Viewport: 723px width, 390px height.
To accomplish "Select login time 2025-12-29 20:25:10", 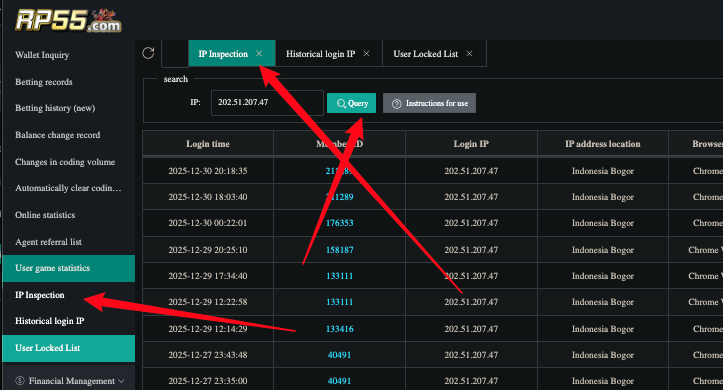I will (x=208, y=250).
